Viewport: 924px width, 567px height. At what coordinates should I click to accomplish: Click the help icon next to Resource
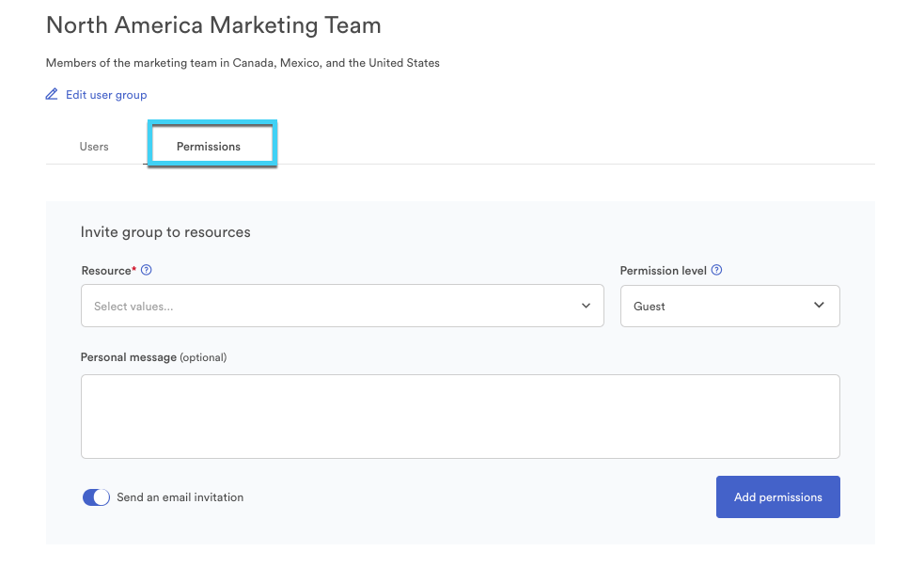point(147,271)
